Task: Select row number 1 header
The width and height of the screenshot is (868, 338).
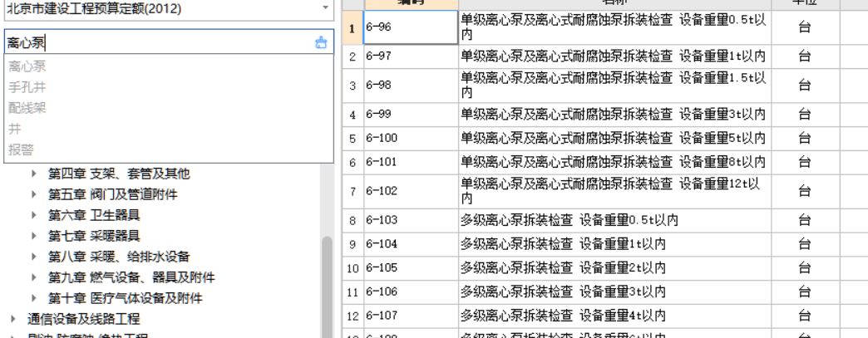Action: pyautogui.click(x=353, y=27)
